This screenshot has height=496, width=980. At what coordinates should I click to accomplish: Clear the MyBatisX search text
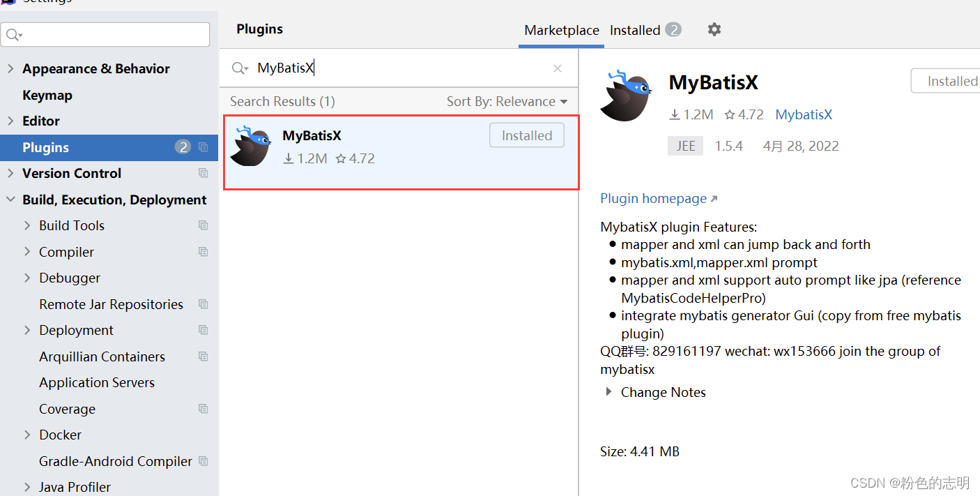tap(557, 68)
